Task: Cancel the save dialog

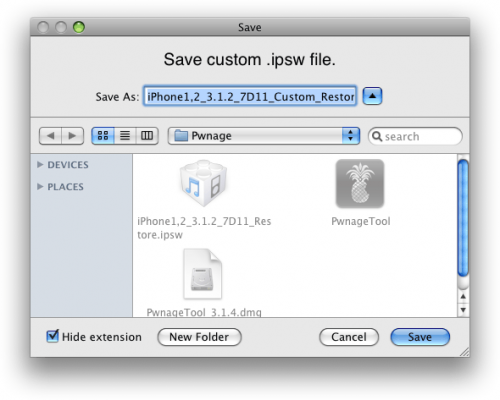Action: click(x=349, y=337)
